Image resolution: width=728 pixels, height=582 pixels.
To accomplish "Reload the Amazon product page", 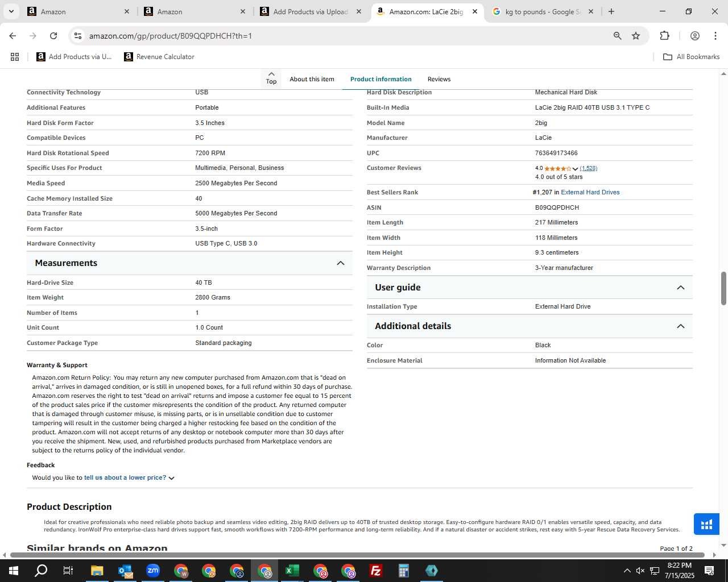I will pos(53,36).
